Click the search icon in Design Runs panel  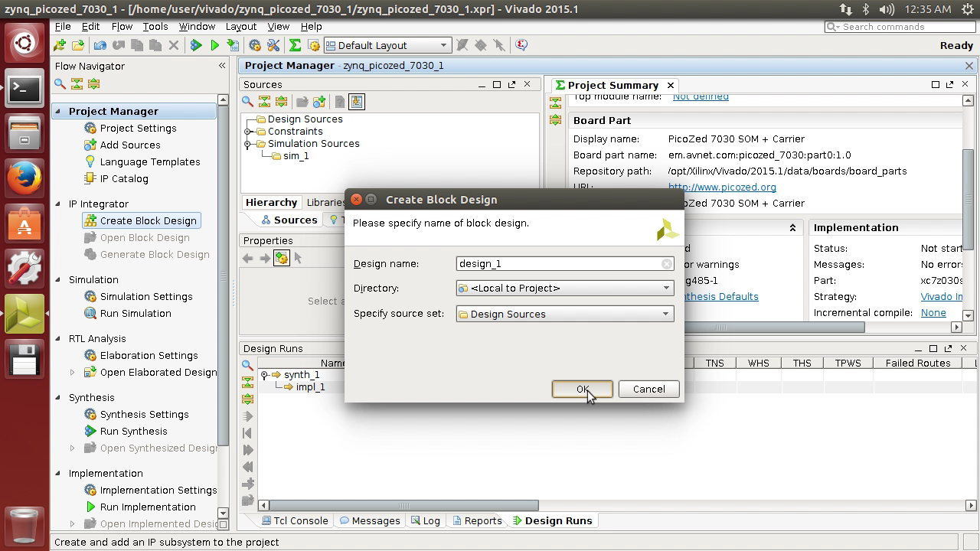click(x=247, y=366)
